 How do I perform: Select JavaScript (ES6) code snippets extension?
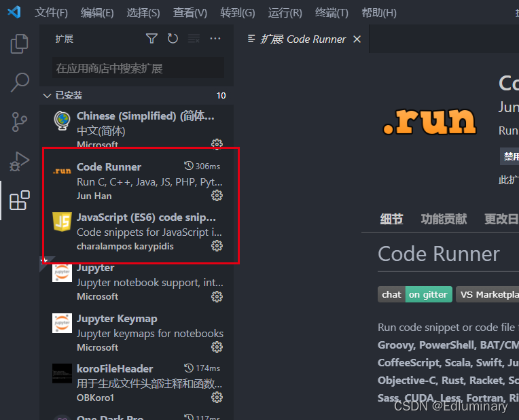pyautogui.click(x=137, y=232)
